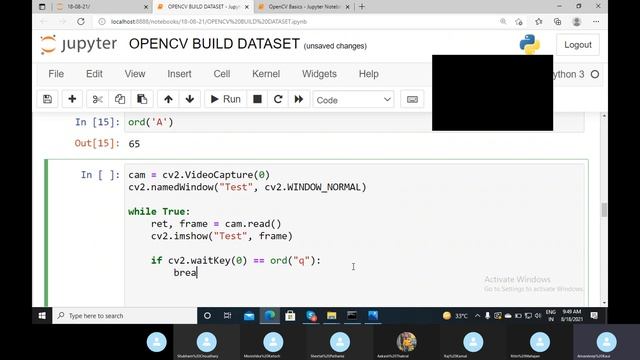This screenshot has height=360, width=640.
Task: Open the cell type Code dropdown
Action: 353,100
